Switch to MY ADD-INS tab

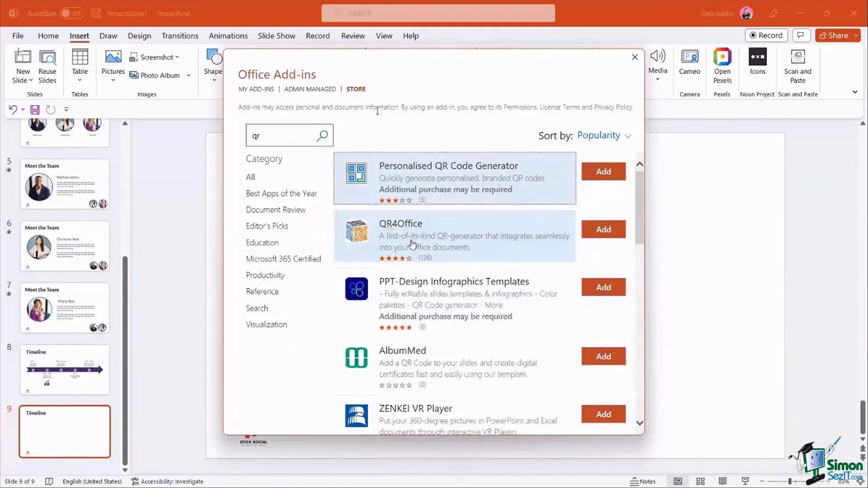[x=256, y=89]
